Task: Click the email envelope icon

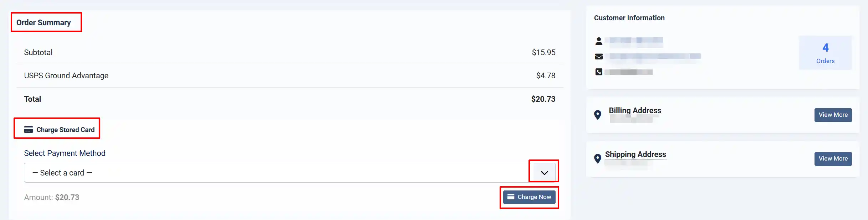Action: tap(599, 56)
